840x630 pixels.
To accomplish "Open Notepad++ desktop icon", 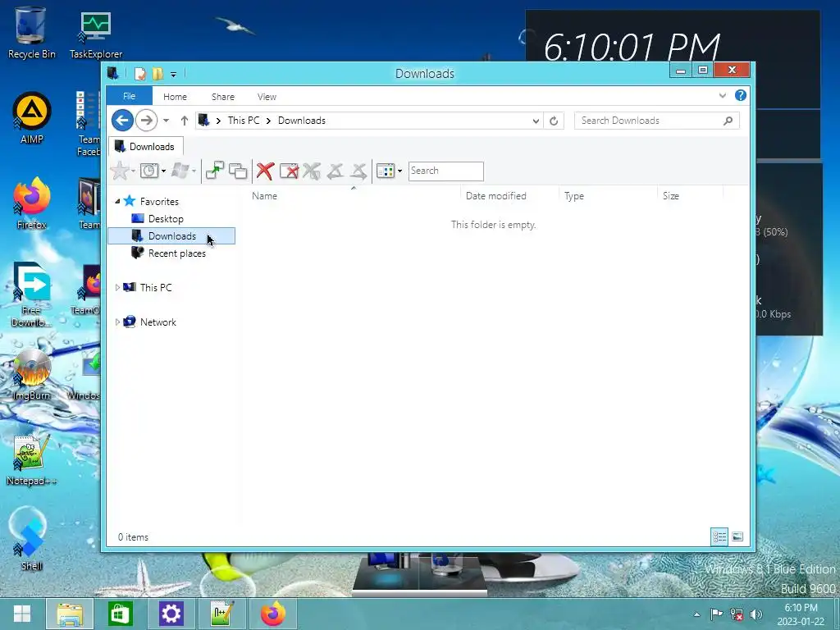I will [x=32, y=459].
